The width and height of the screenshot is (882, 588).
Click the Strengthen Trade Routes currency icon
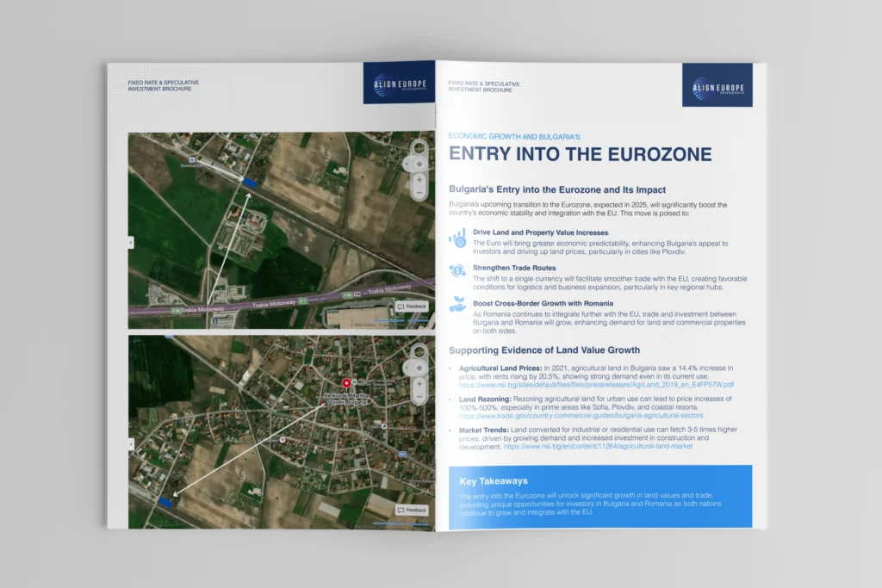457,270
